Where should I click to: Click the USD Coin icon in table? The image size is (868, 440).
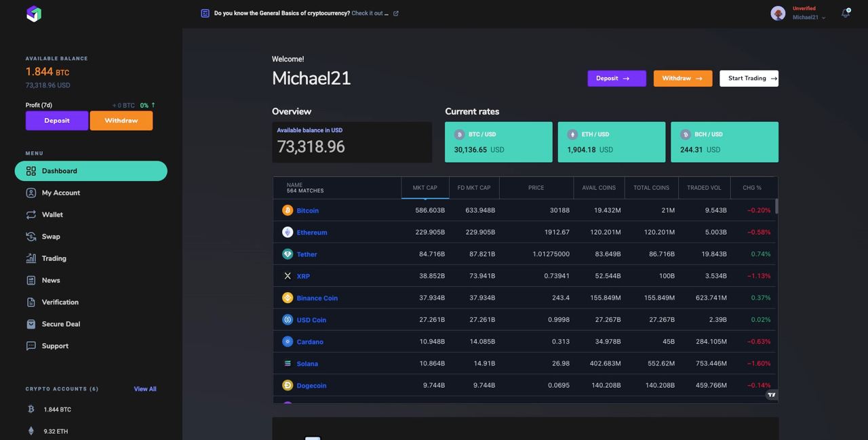[x=288, y=319]
